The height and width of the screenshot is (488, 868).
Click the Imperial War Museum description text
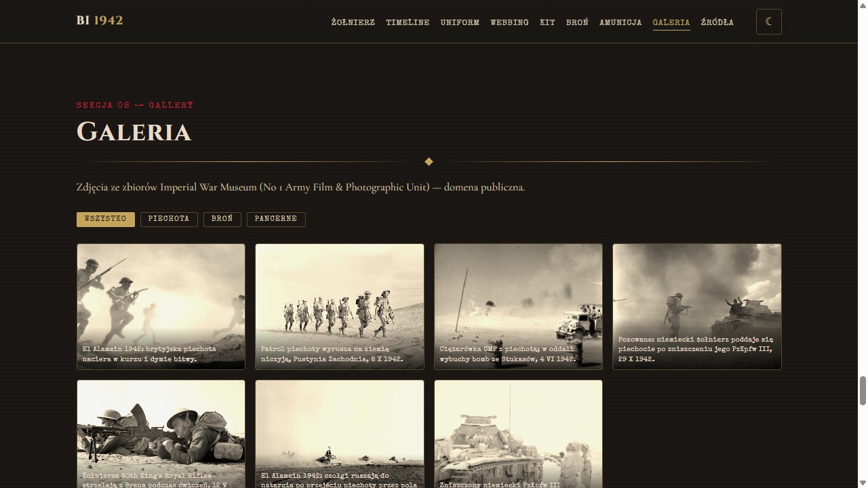point(300,187)
